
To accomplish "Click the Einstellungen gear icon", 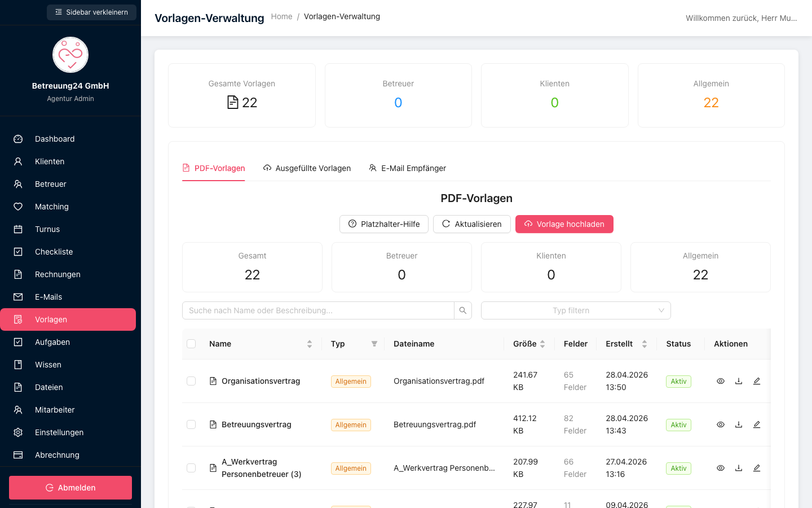I will (x=18, y=432).
